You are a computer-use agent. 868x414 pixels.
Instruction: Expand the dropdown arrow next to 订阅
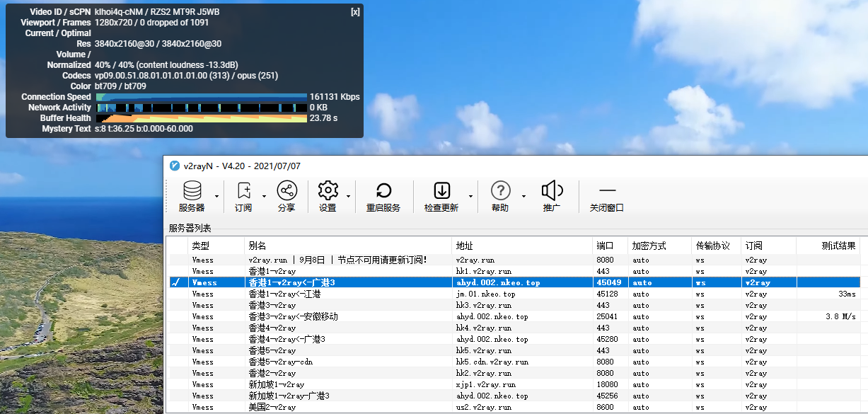click(x=264, y=196)
